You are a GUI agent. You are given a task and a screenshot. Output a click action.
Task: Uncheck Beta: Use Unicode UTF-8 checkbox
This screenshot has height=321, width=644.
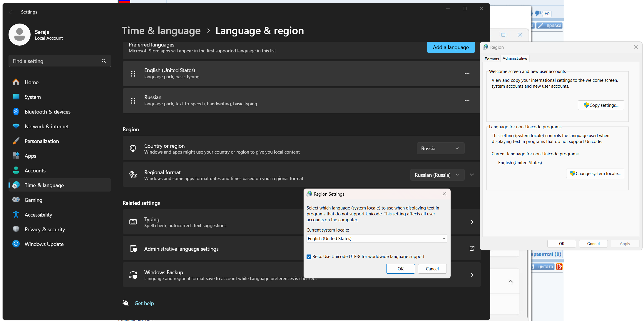pos(309,257)
